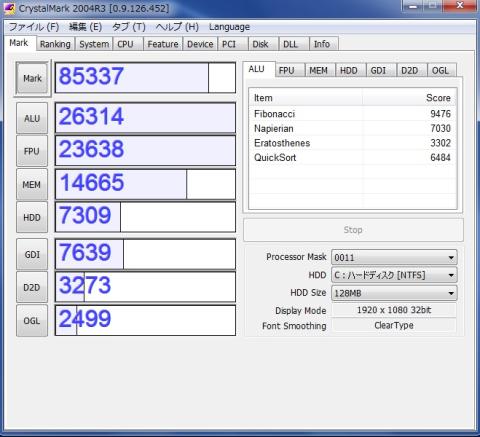Select the Eratosthenes row
The height and width of the screenshot is (437, 480).
pos(353,143)
